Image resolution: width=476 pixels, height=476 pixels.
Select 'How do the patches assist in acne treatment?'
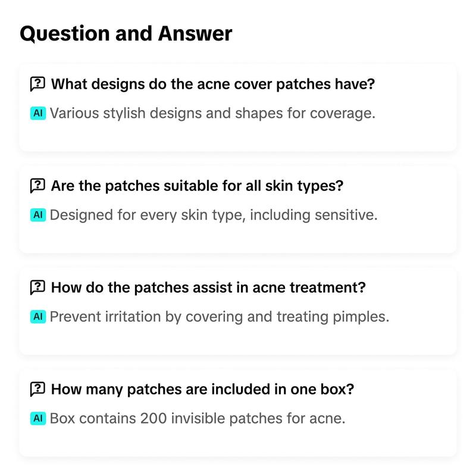point(208,287)
